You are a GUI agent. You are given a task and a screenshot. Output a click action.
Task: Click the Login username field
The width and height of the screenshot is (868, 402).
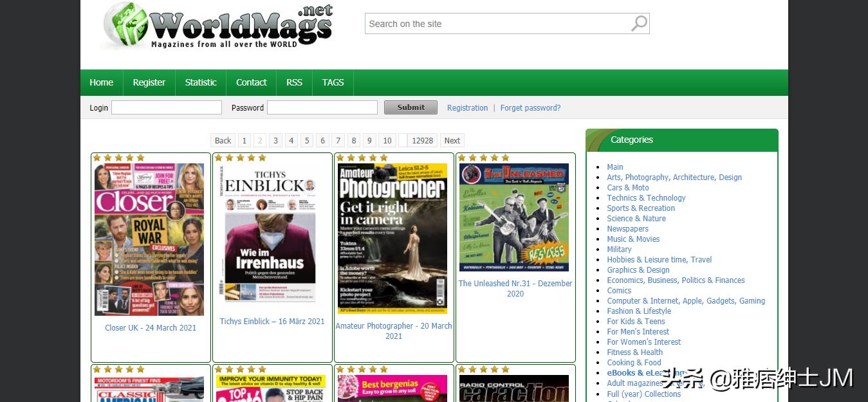(x=166, y=107)
